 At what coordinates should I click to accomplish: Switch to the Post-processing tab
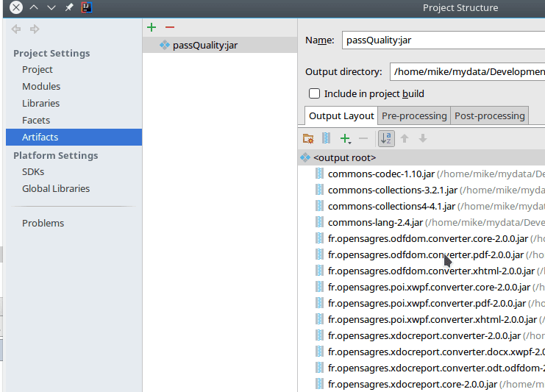point(490,115)
